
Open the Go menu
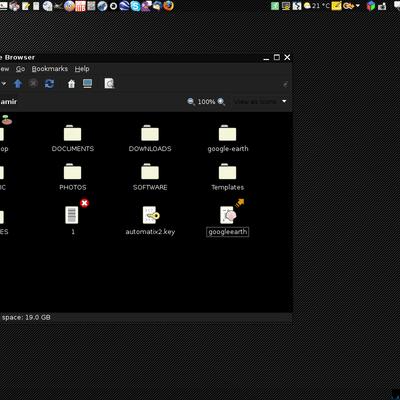pyautogui.click(x=20, y=69)
